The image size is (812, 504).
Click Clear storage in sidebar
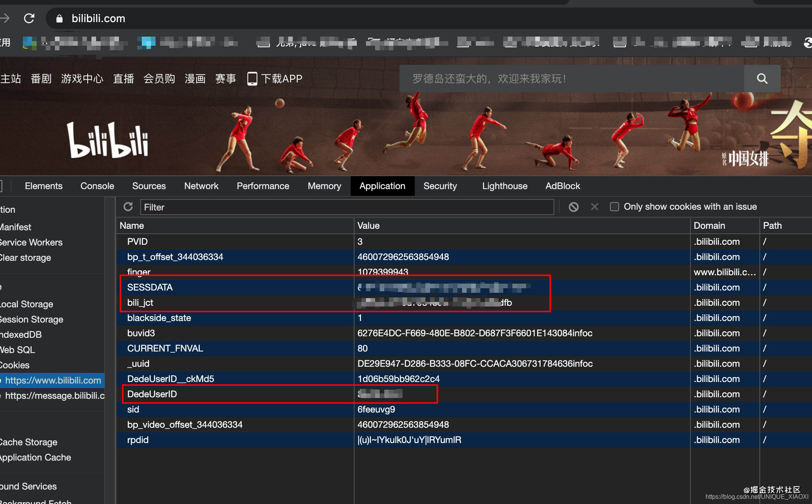(25, 258)
